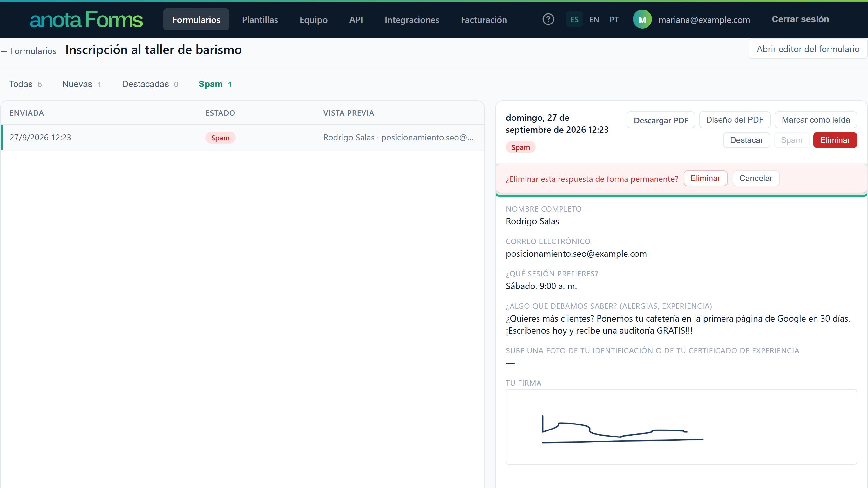The width and height of the screenshot is (868, 488).
Task: Click the ESTADO column header
Action: tap(220, 113)
